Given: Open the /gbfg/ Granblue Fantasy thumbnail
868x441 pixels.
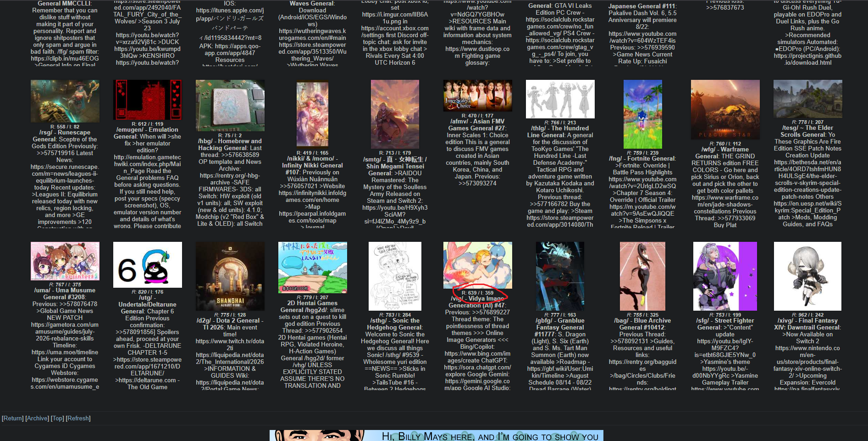Looking at the screenshot, I should tap(560, 276).
